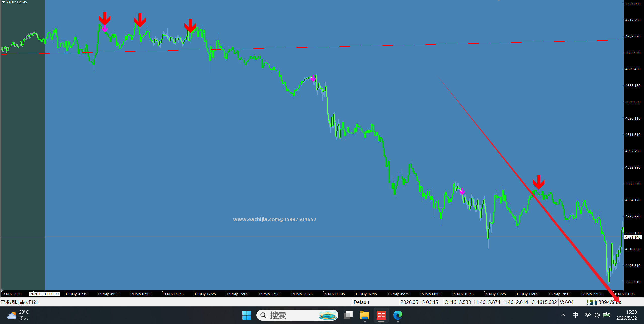Click the help hint 寻求帮助,请按F1键
Viewport: 644px width, 324px height.
point(20,302)
